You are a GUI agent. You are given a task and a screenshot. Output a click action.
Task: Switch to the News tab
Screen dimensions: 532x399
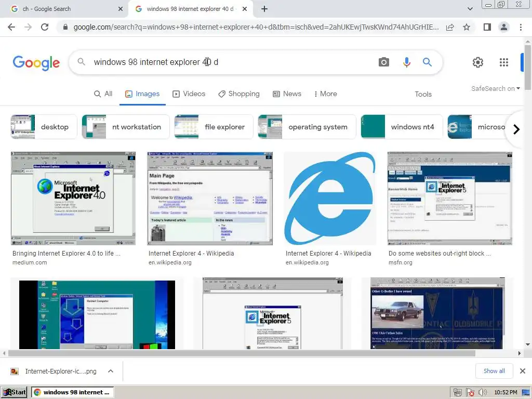[287, 94]
